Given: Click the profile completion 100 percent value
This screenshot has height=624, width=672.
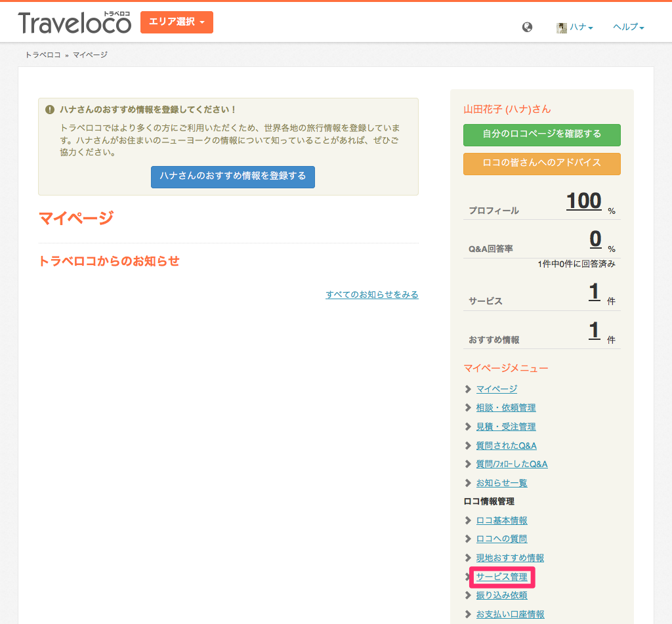Looking at the screenshot, I should tap(583, 201).
